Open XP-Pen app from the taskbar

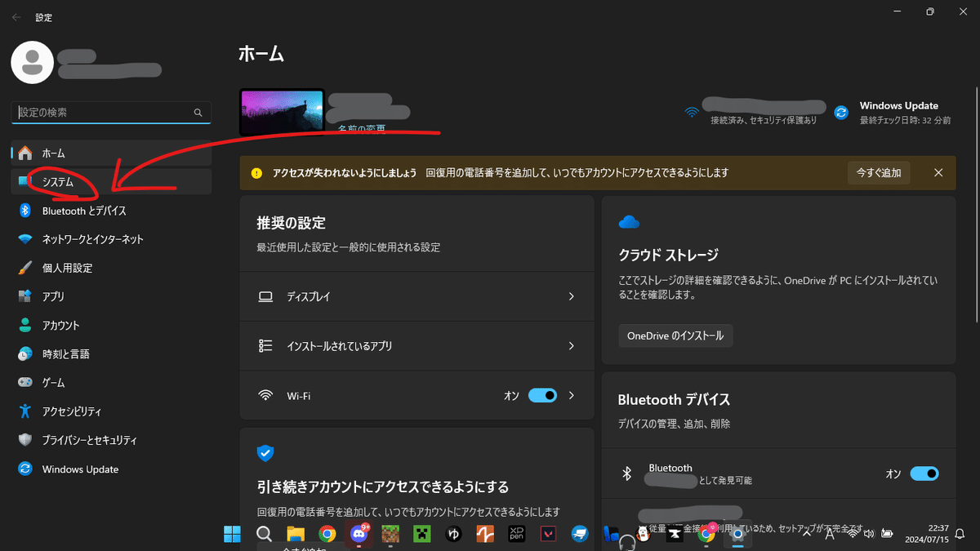pos(516,534)
